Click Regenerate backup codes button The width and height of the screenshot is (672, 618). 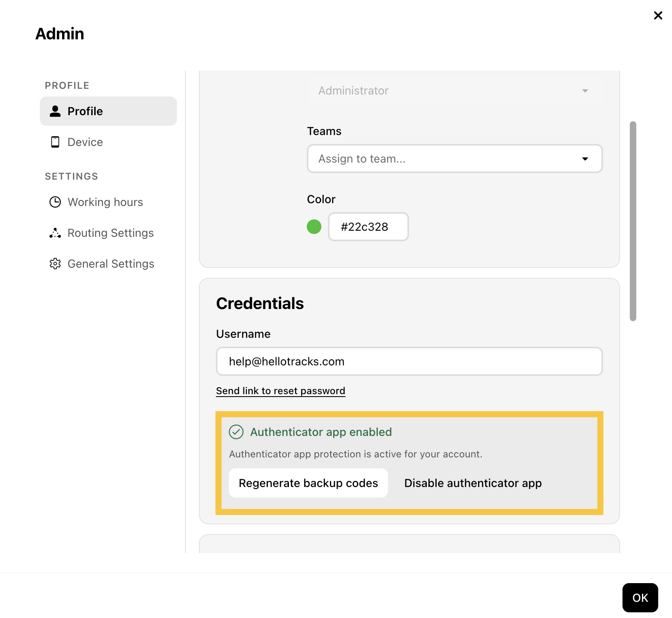(308, 483)
